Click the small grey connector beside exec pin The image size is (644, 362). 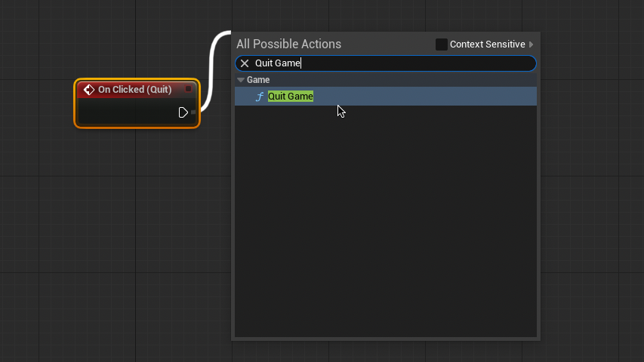[x=193, y=112]
